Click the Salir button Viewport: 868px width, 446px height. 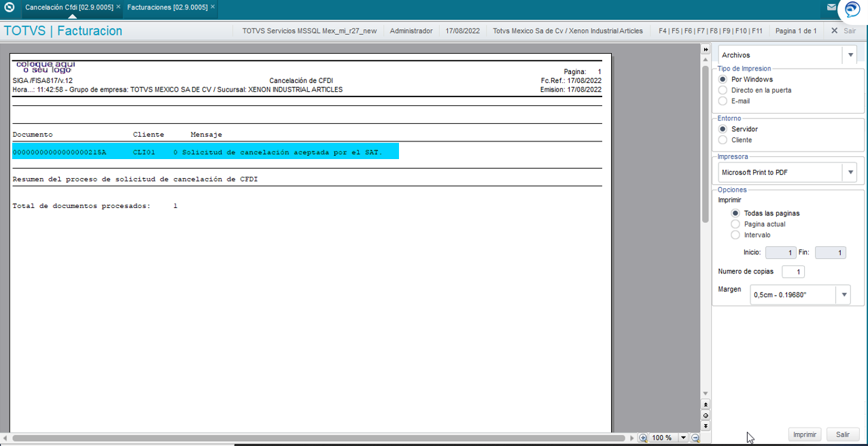(843, 434)
